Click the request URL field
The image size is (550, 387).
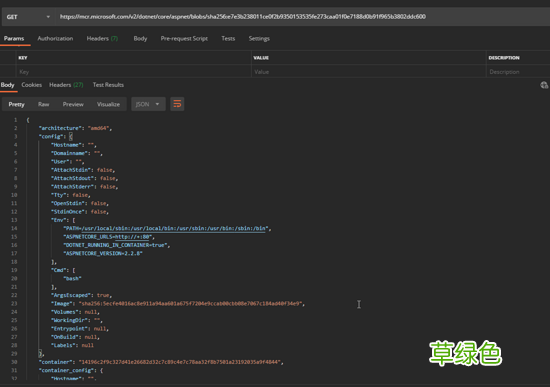pyautogui.click(x=302, y=17)
